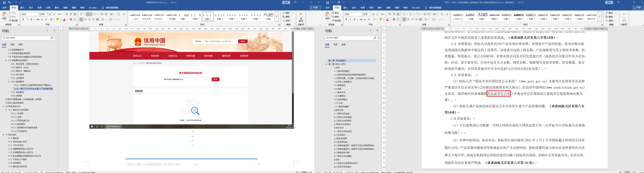
Task: Collapse the 7.9.6 信誉要求 heading in navigation
Action: [9, 82]
